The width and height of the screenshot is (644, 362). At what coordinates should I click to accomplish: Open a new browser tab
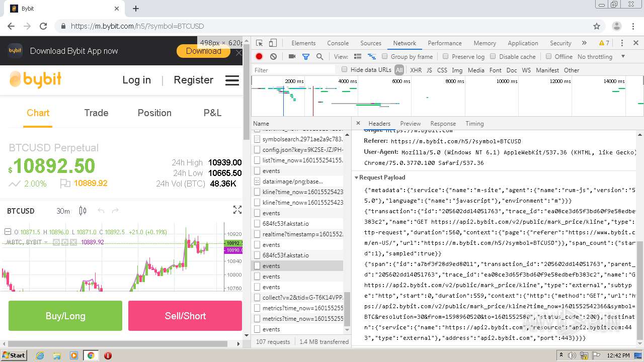(x=136, y=9)
